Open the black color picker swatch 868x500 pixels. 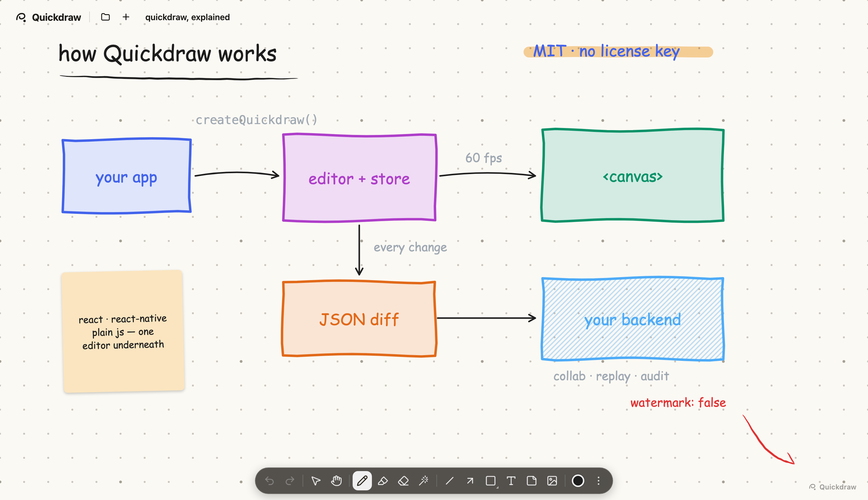pos(578,481)
